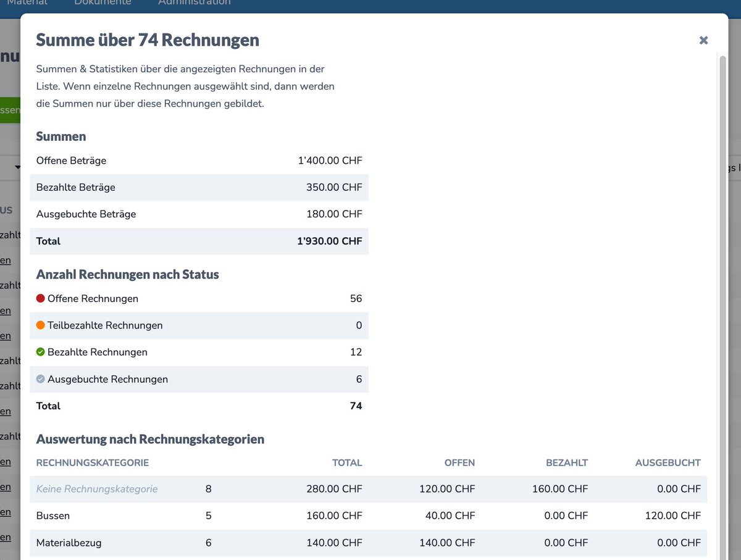The image size is (741, 560).
Task: Click the status total count 74
Action: click(x=356, y=406)
